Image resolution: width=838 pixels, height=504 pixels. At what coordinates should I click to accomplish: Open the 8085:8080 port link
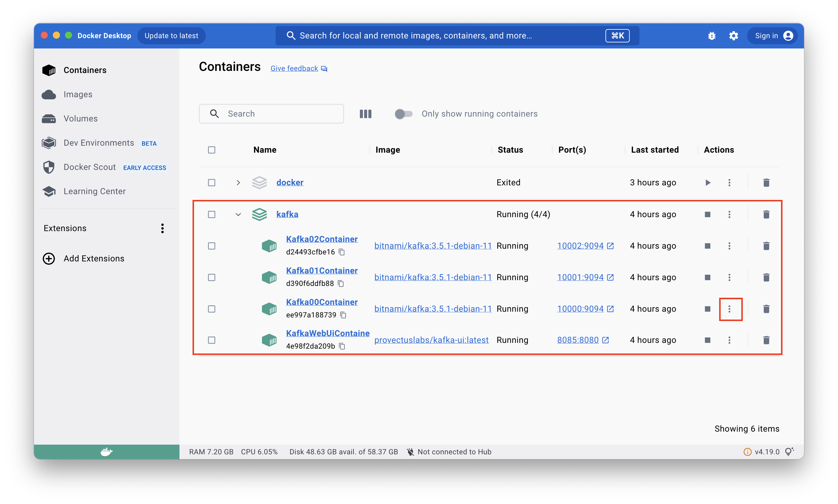(578, 340)
